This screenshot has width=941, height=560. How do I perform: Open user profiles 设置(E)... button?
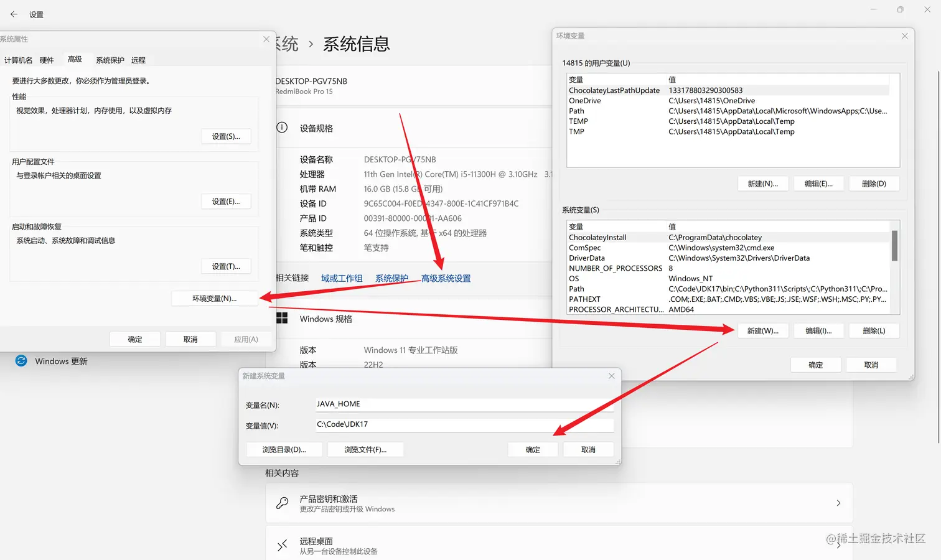226,202
